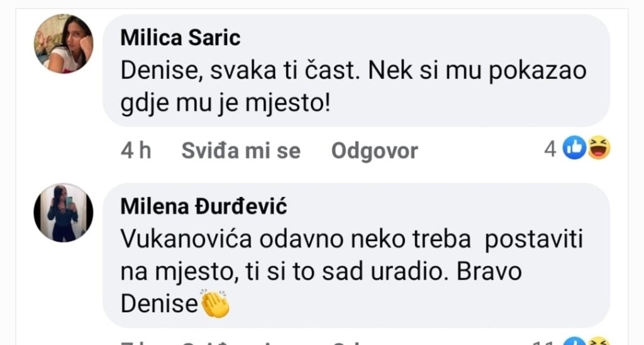Viewport: 644px width, 345px height.
Task: Click thumbs-up reaction icon on Milica's comment
Action: (574, 149)
